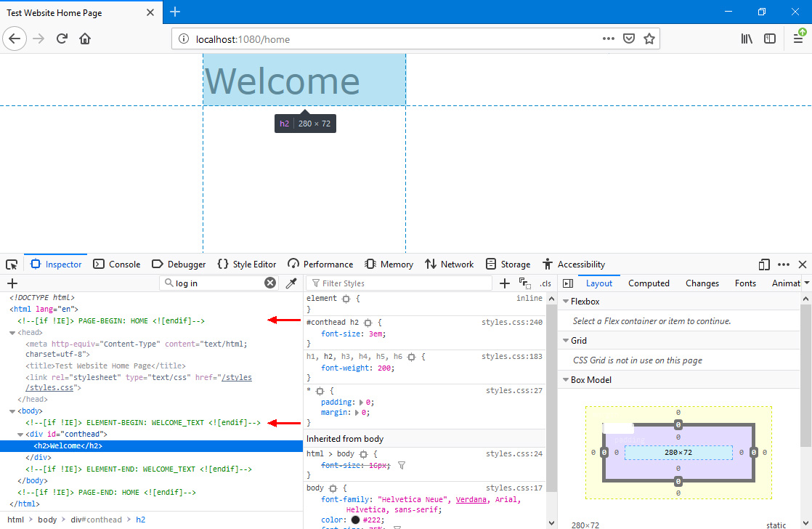The width and height of the screenshot is (812, 529).
Task: Collapse the Box Model section
Action: pos(566,380)
